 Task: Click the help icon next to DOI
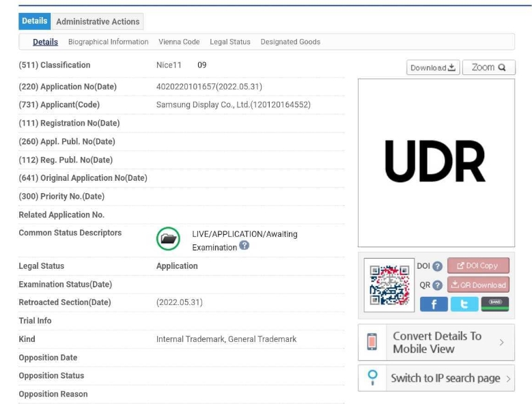[438, 266]
